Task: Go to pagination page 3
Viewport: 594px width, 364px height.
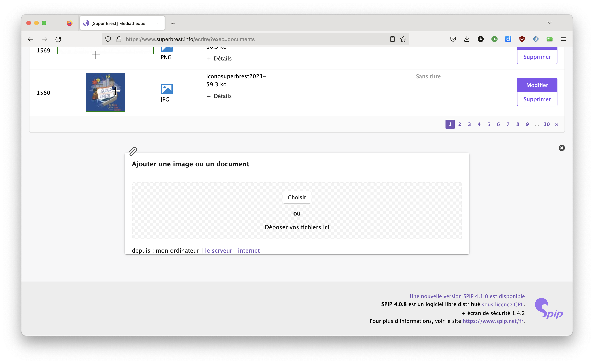Action: pyautogui.click(x=469, y=124)
